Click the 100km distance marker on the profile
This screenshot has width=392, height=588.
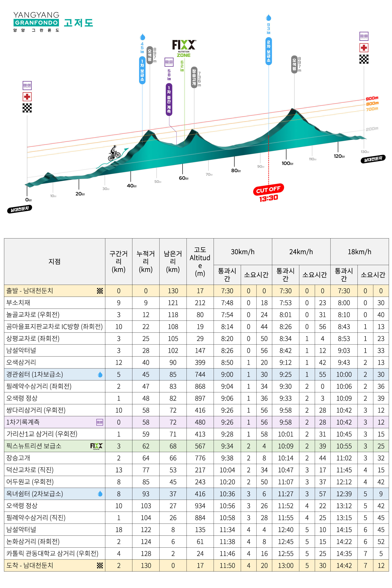click(x=287, y=163)
